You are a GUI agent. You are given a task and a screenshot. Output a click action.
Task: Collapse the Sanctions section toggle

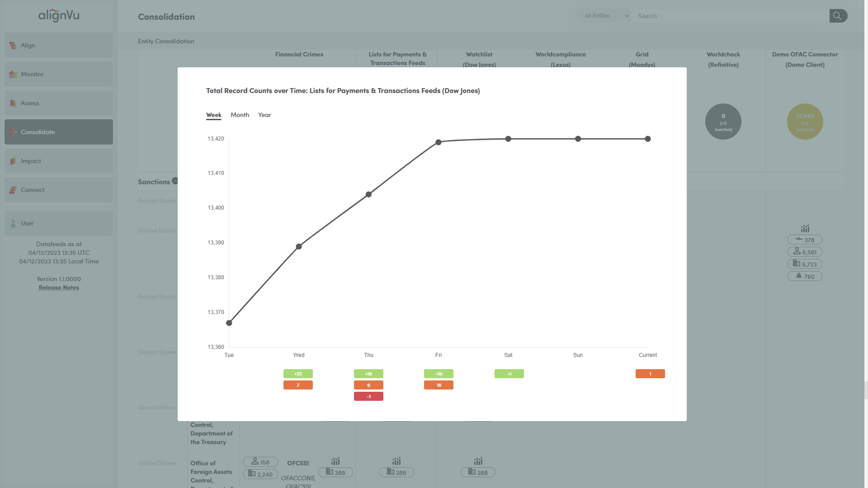click(175, 181)
